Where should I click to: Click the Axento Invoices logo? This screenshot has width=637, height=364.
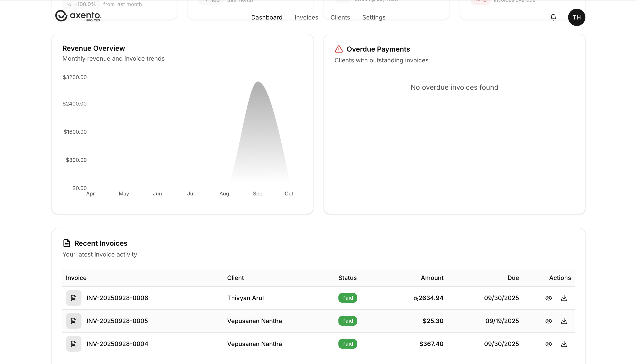[78, 16]
